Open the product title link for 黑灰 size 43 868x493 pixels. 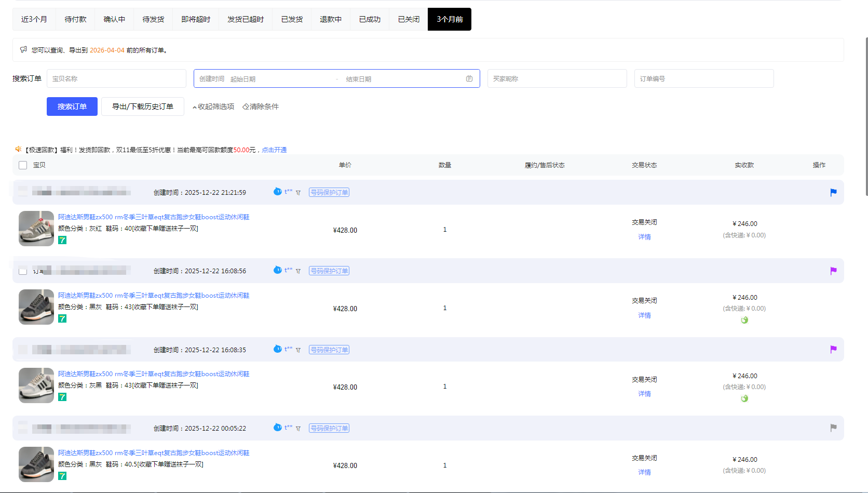click(154, 296)
